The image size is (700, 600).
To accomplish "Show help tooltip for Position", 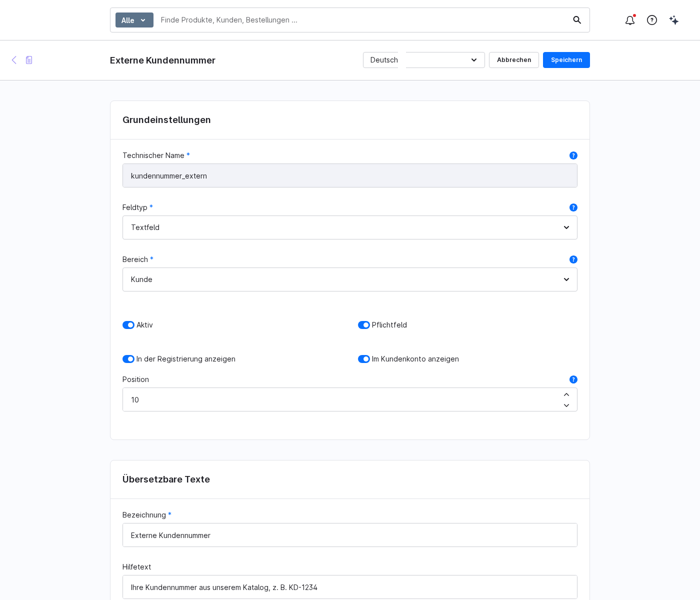I will pos(573,379).
